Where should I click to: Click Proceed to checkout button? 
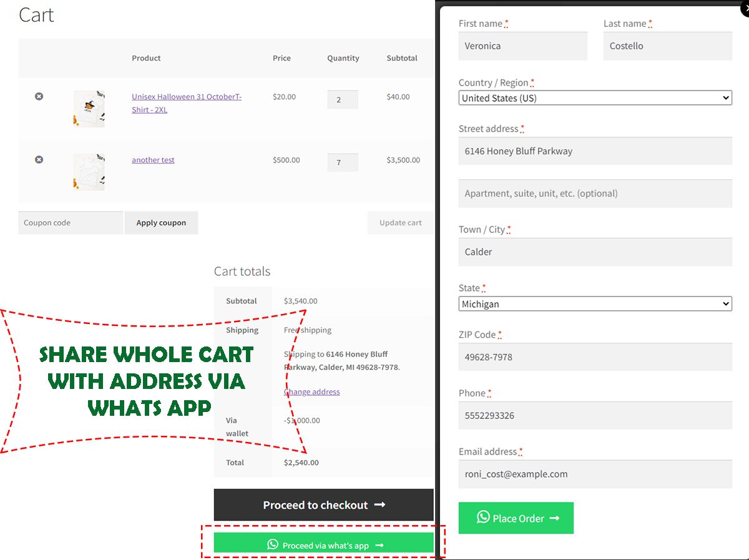[323, 505]
